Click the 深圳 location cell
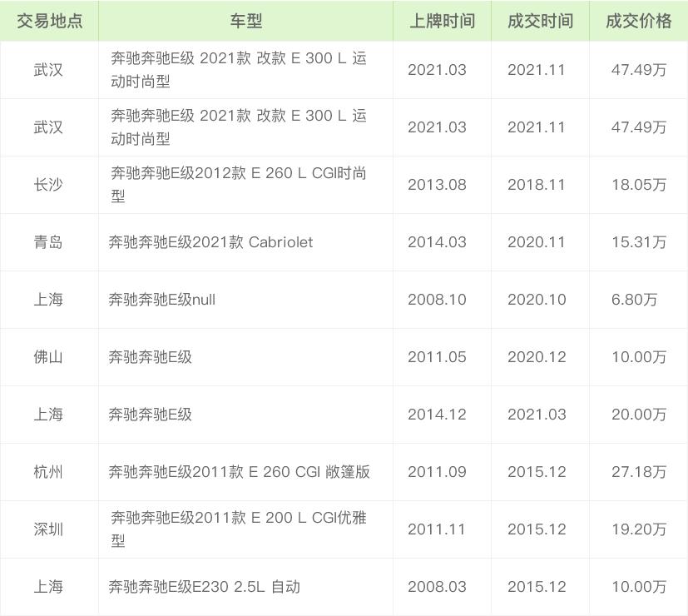The image size is (688, 616). click(x=48, y=529)
